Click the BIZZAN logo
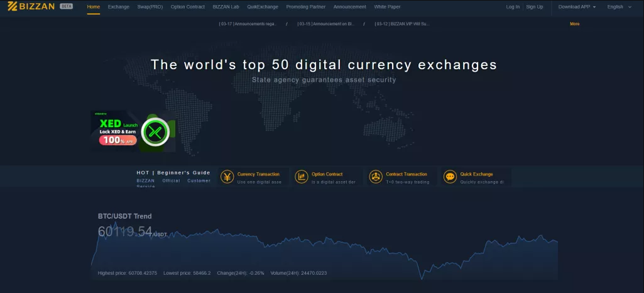The width and height of the screenshot is (644, 293). [x=31, y=6]
